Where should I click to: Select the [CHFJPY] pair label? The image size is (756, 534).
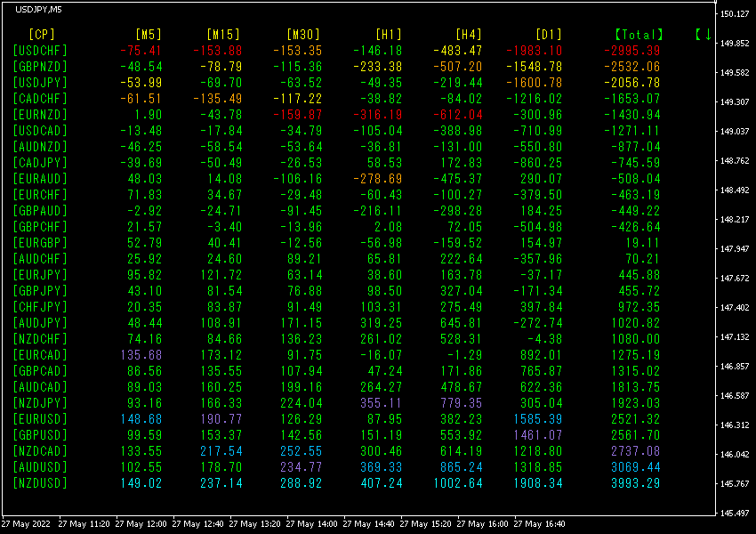tap(40, 307)
